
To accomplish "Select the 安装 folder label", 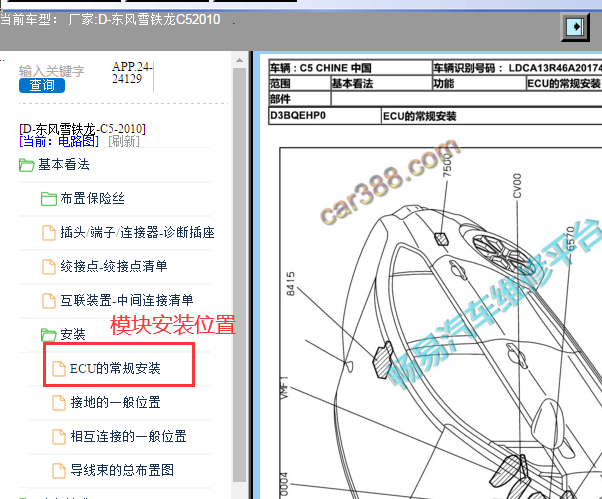I will (x=73, y=334).
